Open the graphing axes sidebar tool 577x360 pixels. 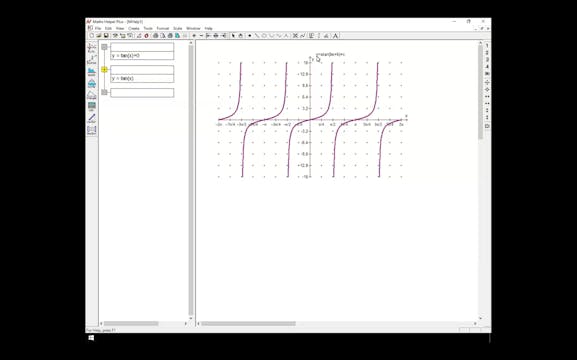92,47
